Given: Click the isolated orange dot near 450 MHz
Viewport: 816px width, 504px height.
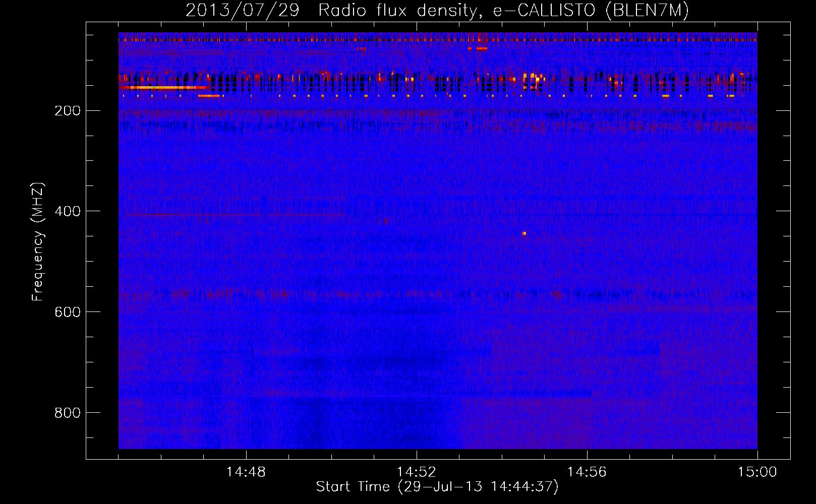Looking at the screenshot, I should click(524, 233).
